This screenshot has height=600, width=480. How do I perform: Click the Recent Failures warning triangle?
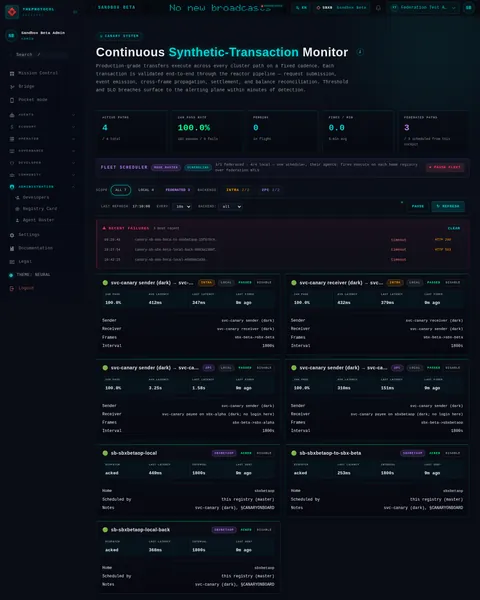104,228
